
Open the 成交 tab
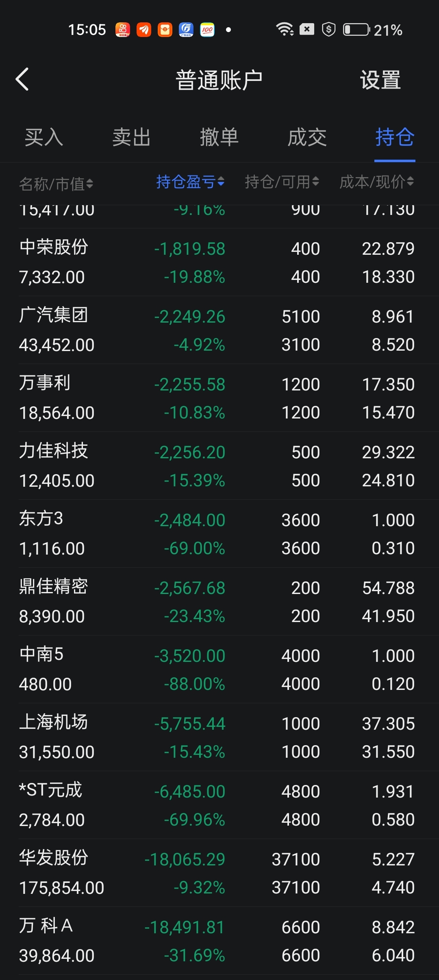pyautogui.click(x=307, y=137)
